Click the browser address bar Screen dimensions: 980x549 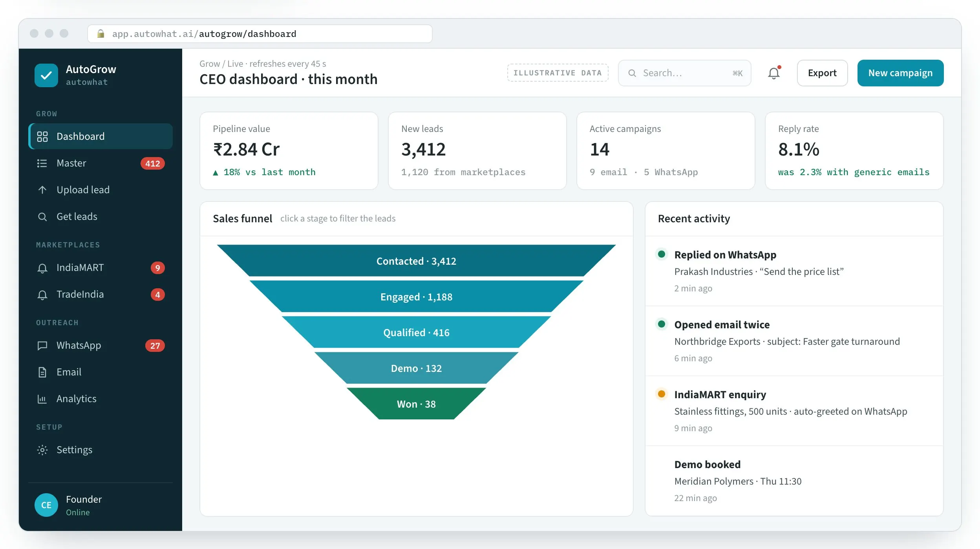pos(260,34)
